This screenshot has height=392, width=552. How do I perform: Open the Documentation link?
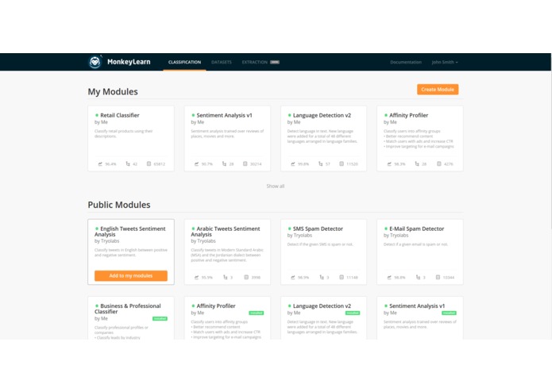406,62
